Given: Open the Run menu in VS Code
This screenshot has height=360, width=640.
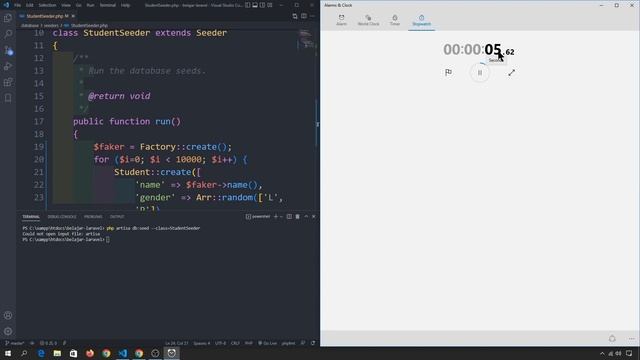Looking at the screenshot, I should point(90,5).
